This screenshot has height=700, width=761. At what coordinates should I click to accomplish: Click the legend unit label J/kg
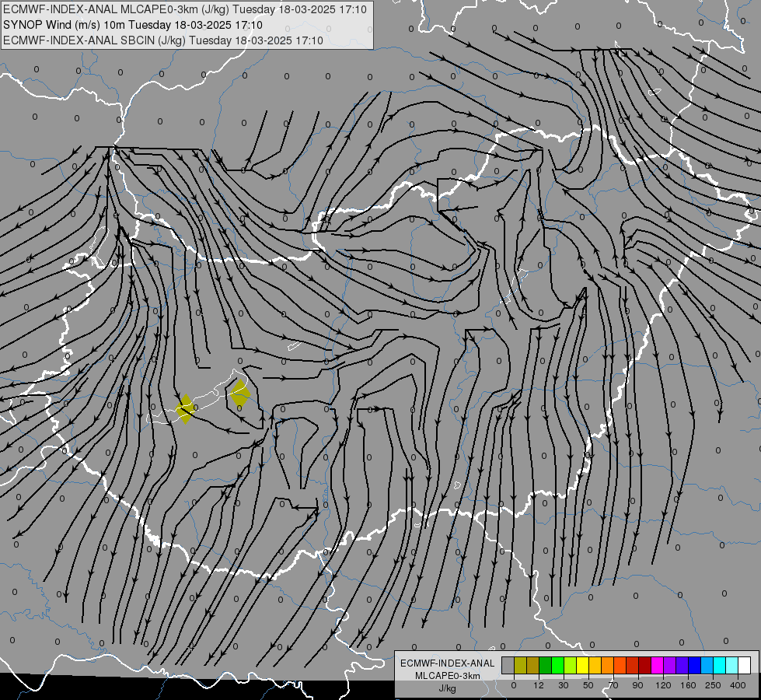pos(447,688)
